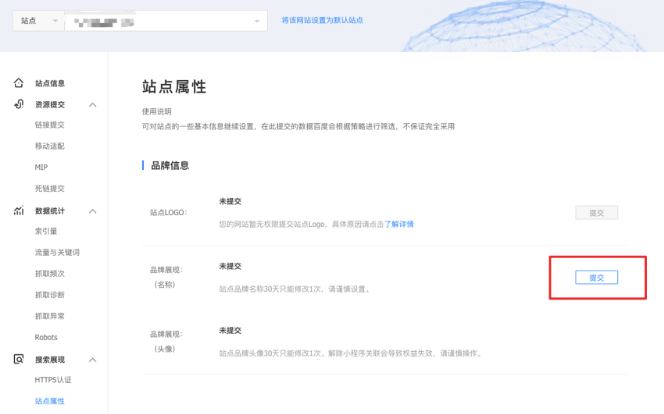Select the MIP sidebar item
Screen dimensions: 664x414
click(x=41, y=167)
